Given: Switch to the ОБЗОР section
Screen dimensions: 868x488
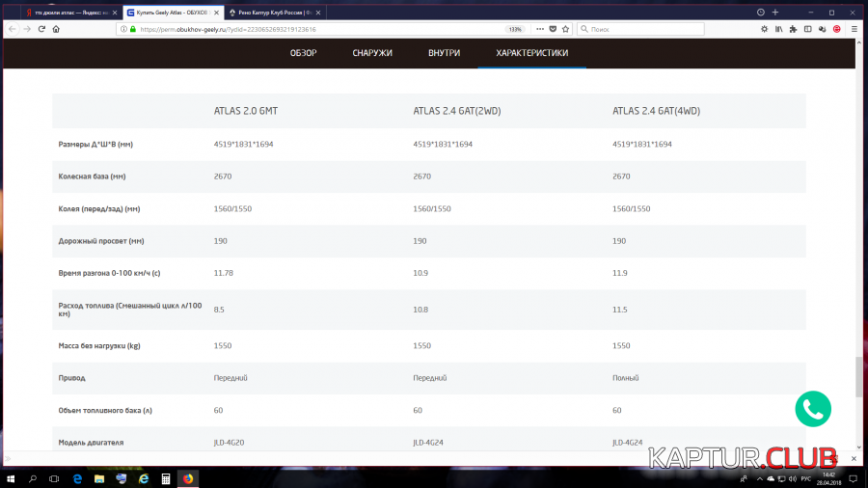Looking at the screenshot, I should coord(303,53).
